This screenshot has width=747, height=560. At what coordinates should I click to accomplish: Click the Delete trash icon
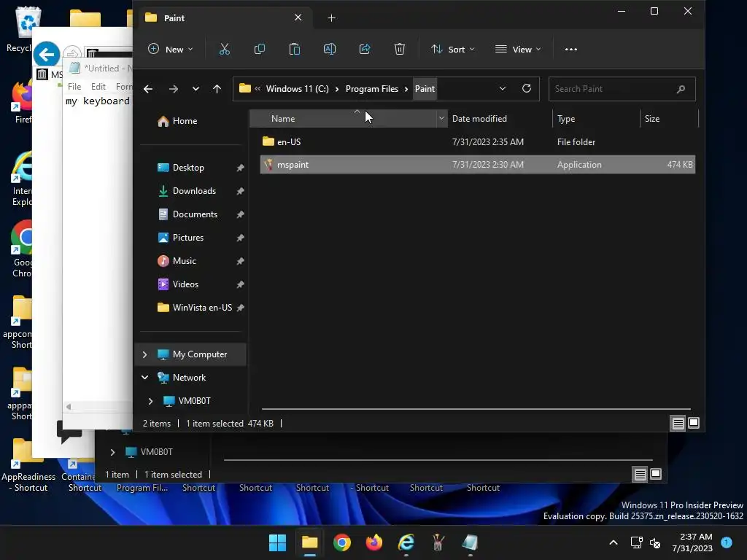(400, 49)
